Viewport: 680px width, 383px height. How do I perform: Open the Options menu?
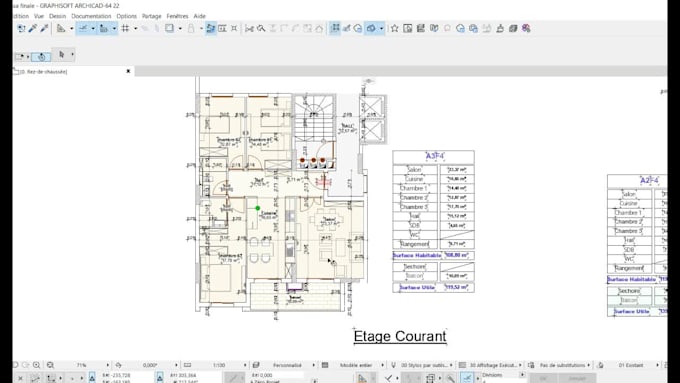127,16
